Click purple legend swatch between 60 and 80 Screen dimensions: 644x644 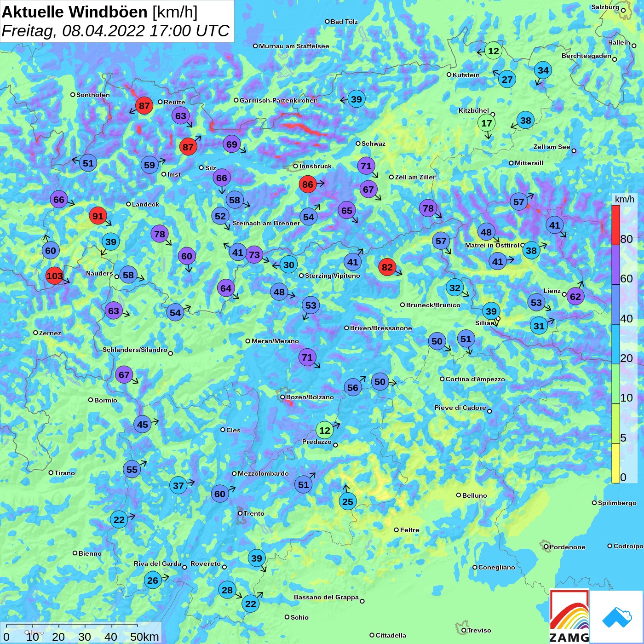(x=615, y=264)
